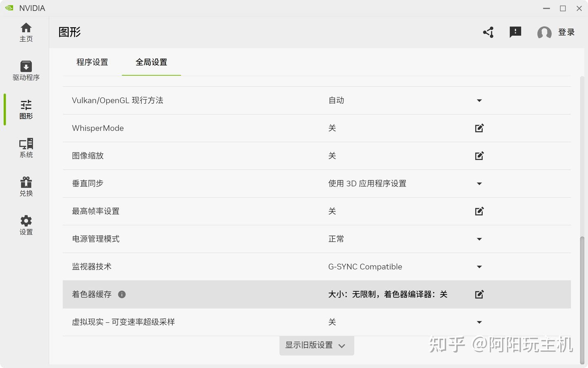Click the user avatar icon
The height and width of the screenshot is (368, 588).
tap(544, 32)
